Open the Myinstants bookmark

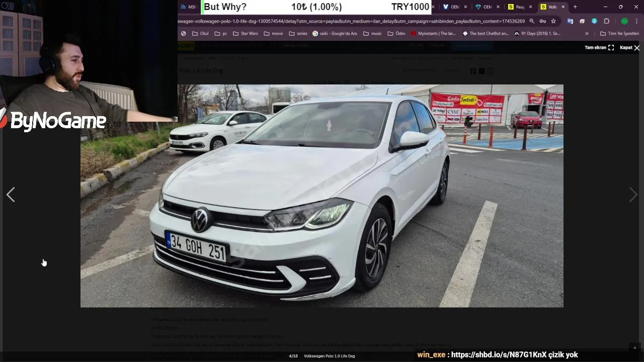(433, 34)
